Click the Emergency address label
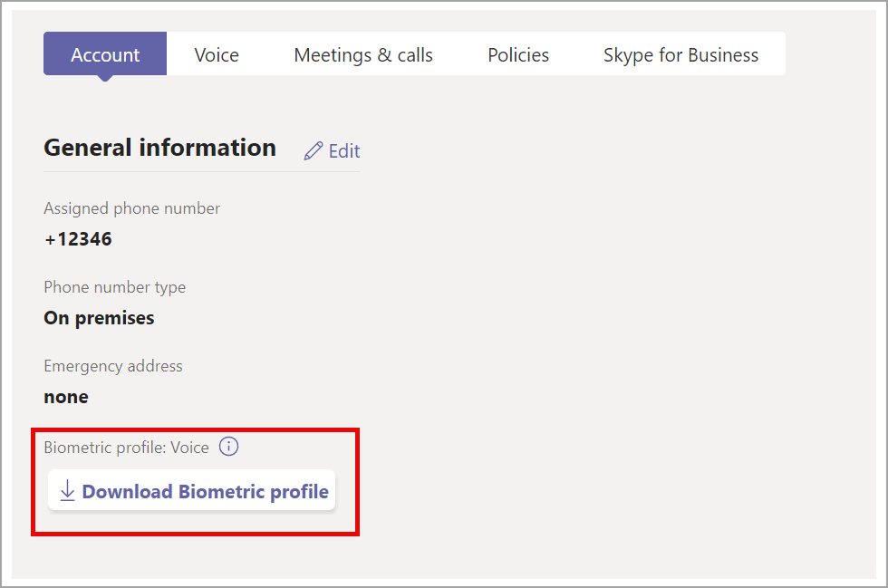This screenshot has height=588, width=888. 113,366
